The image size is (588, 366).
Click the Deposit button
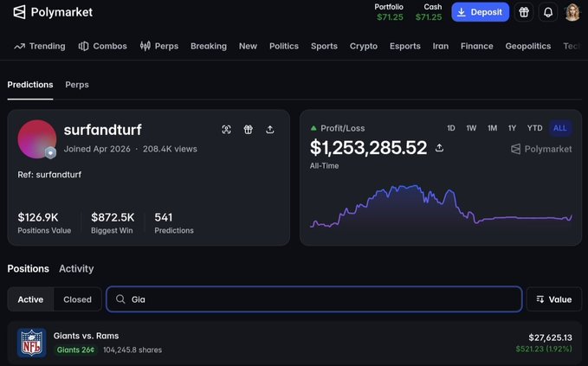point(481,12)
